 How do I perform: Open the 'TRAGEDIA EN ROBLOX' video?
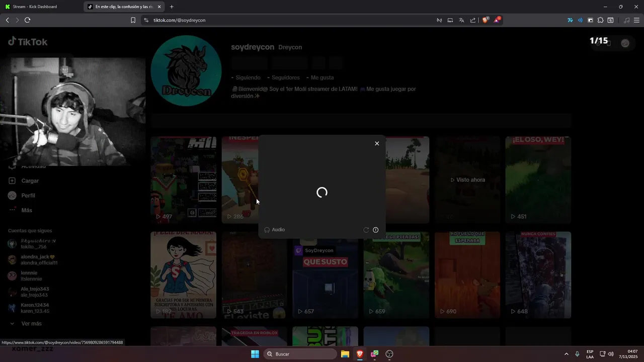tap(255, 336)
